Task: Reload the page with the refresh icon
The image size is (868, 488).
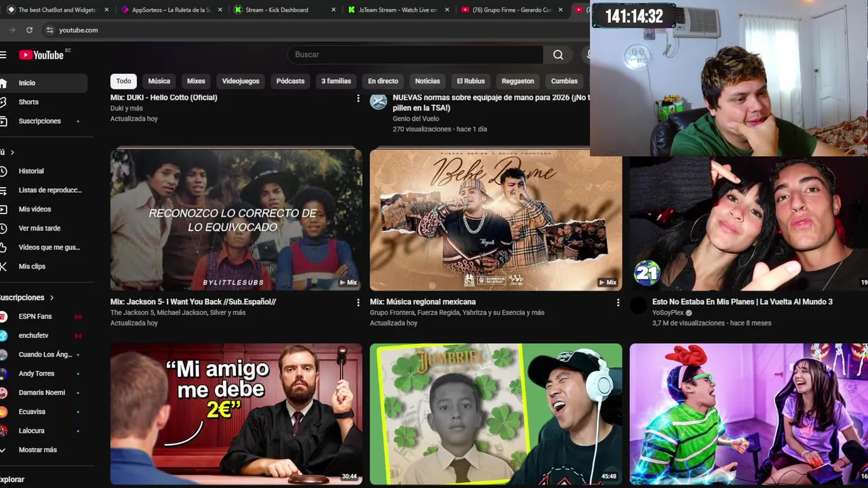Action: [29, 30]
